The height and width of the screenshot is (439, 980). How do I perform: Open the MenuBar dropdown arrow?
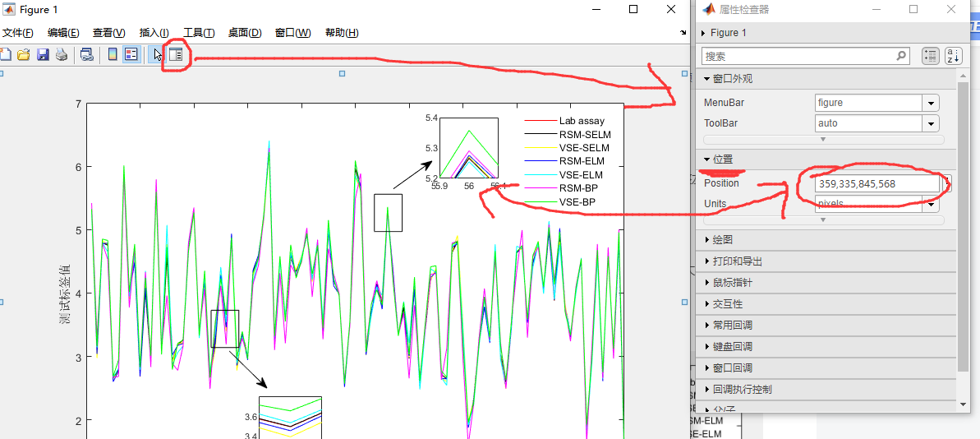pos(932,104)
